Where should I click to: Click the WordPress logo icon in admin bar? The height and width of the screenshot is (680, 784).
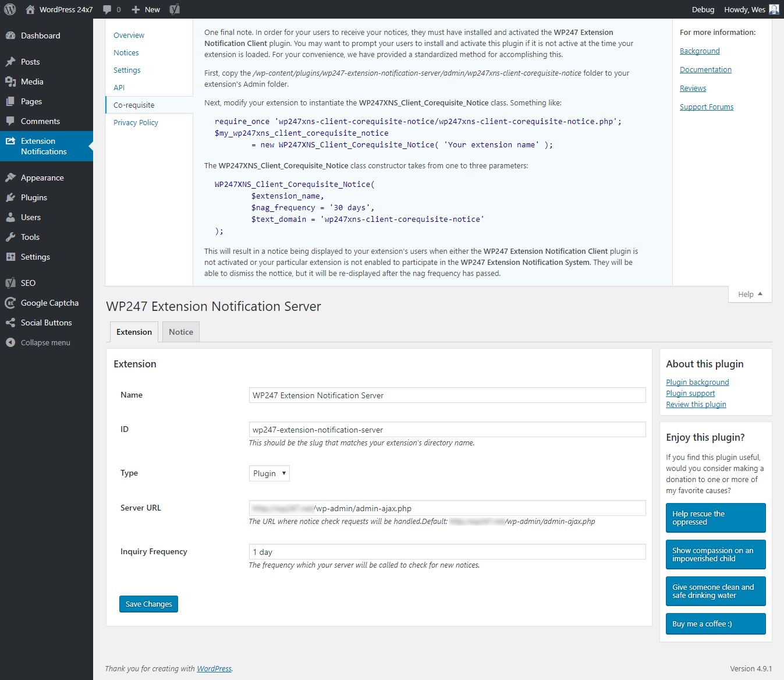(10, 9)
